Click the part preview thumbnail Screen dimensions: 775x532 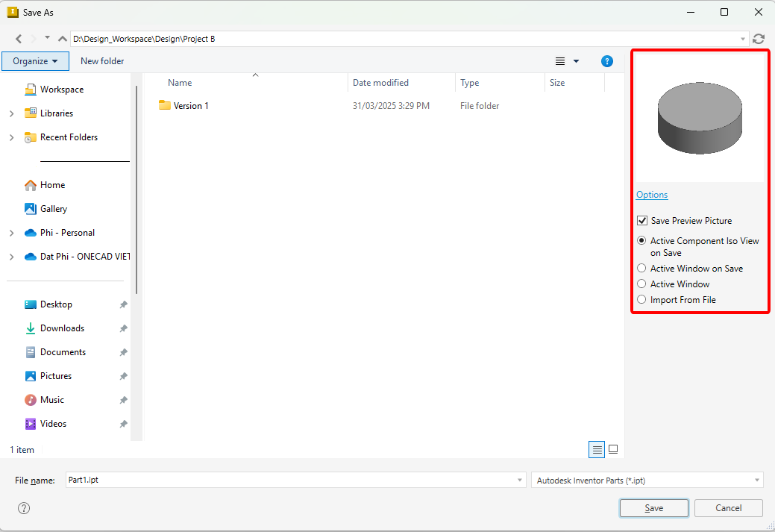[700, 118]
